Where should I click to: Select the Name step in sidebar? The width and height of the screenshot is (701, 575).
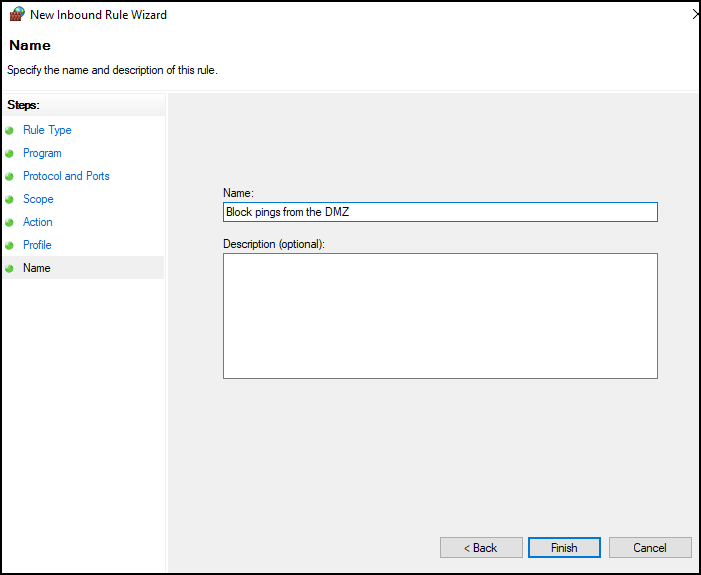pyautogui.click(x=37, y=268)
